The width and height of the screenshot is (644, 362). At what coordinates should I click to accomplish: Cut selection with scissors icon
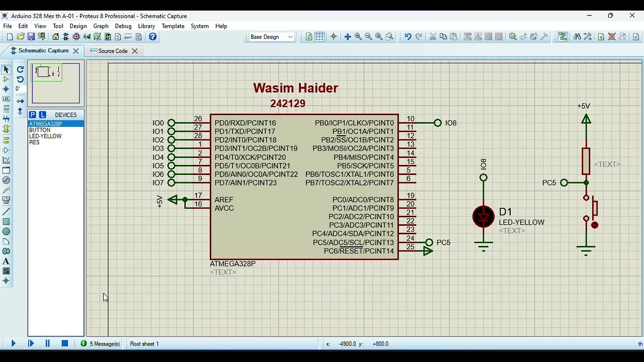pos(433,37)
